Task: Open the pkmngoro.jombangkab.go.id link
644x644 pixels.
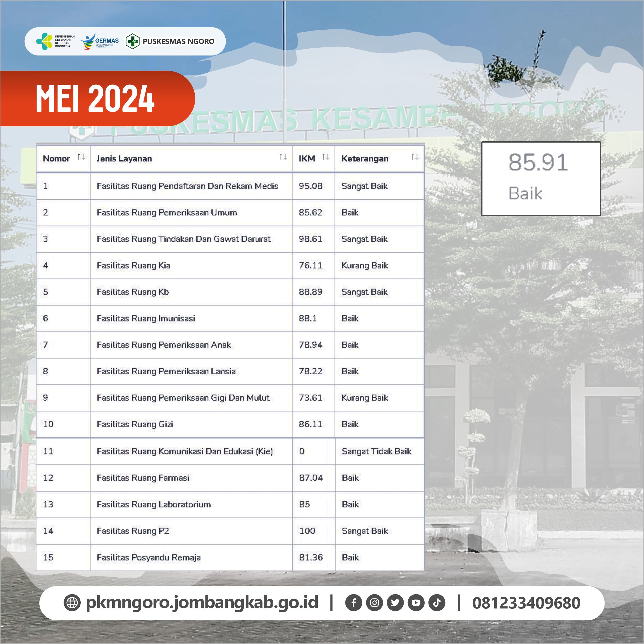Action: click(202, 603)
